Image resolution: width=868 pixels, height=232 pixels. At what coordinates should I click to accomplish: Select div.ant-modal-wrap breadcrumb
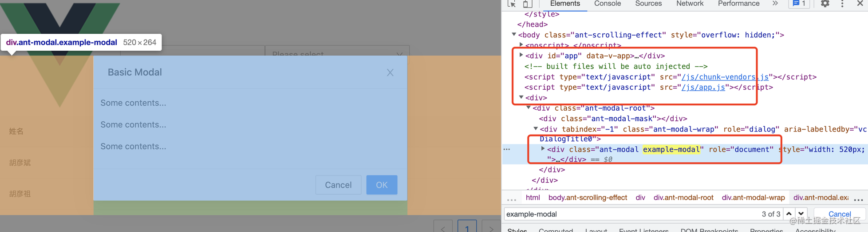753,197
